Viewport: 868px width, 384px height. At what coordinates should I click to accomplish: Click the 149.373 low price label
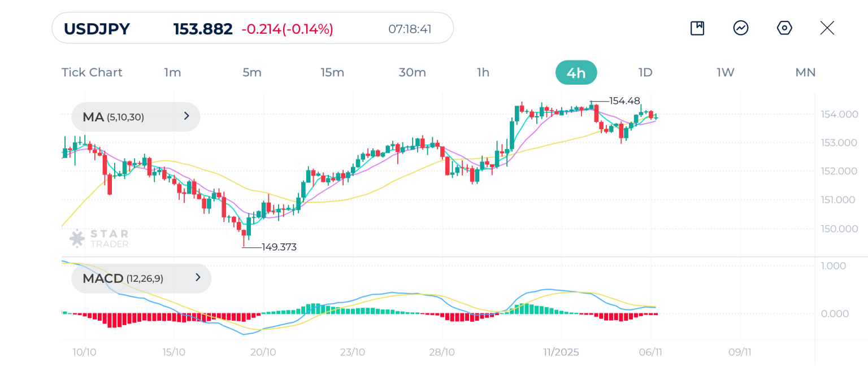279,247
